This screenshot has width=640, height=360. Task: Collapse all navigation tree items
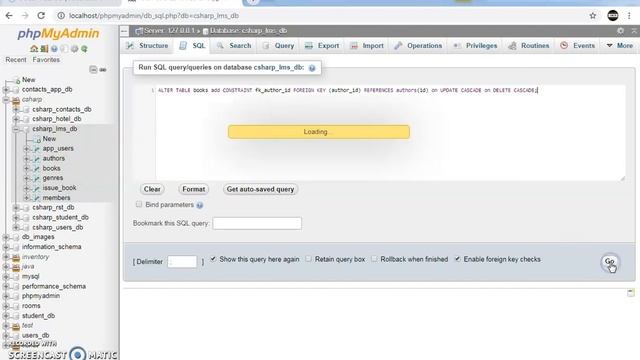click(93, 70)
